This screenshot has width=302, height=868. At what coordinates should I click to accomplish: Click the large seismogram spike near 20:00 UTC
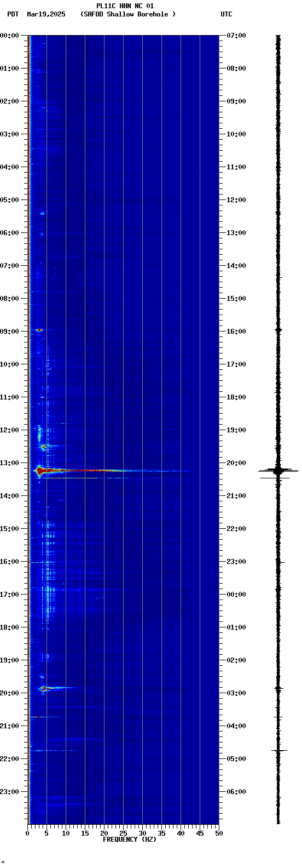click(x=278, y=470)
